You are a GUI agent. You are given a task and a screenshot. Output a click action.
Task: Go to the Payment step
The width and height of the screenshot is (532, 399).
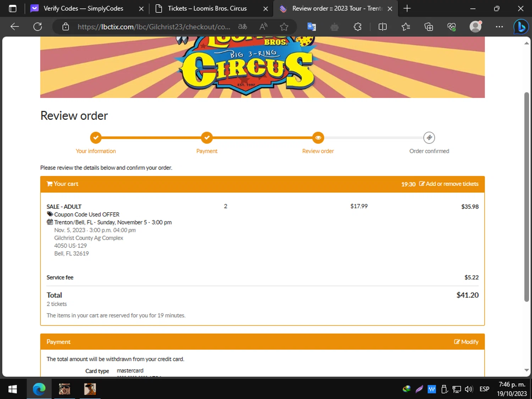pyautogui.click(x=207, y=138)
